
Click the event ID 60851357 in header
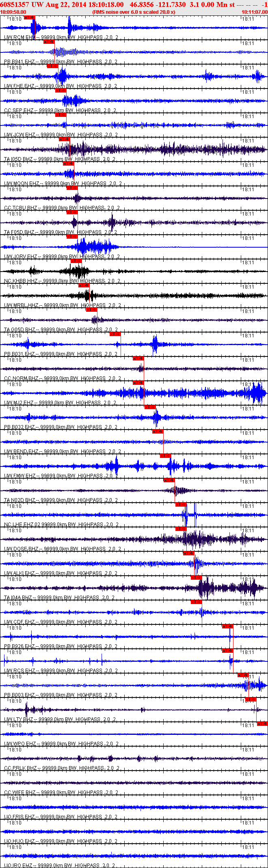click(14, 4)
